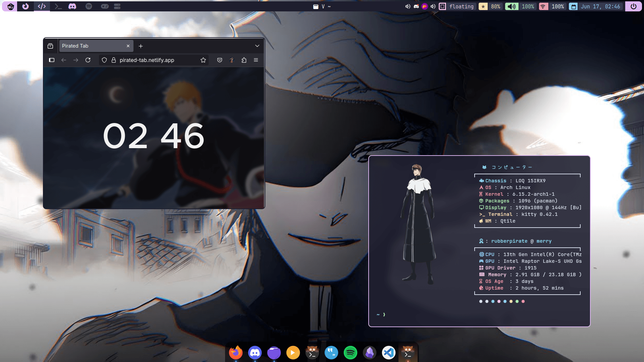Image resolution: width=644 pixels, height=362 pixels.
Task: Launch Firefox from the dock
Action: [235, 353]
